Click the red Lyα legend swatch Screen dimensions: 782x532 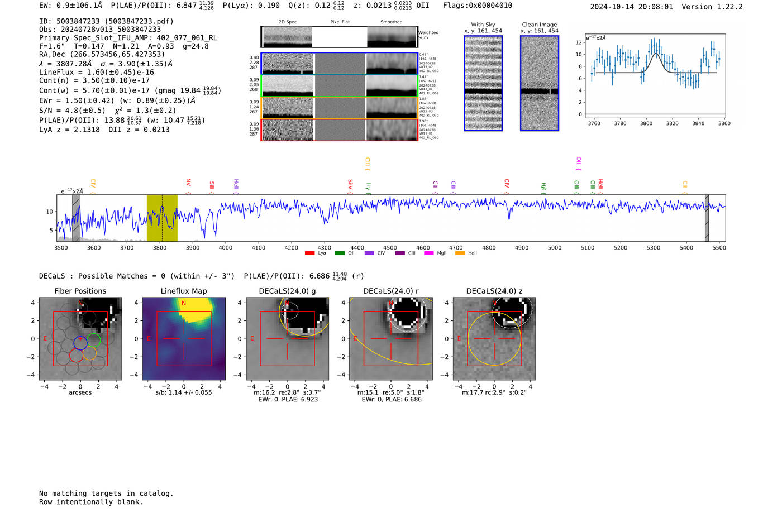click(309, 253)
